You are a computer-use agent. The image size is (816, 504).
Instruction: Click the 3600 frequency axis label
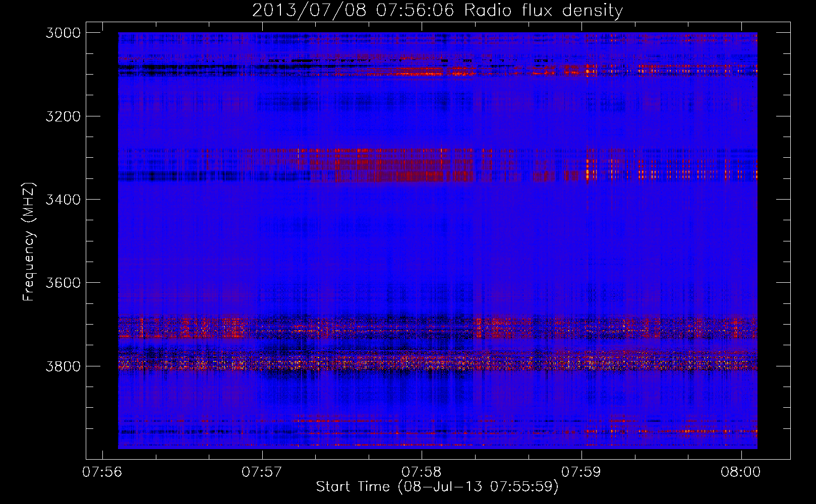point(63,283)
